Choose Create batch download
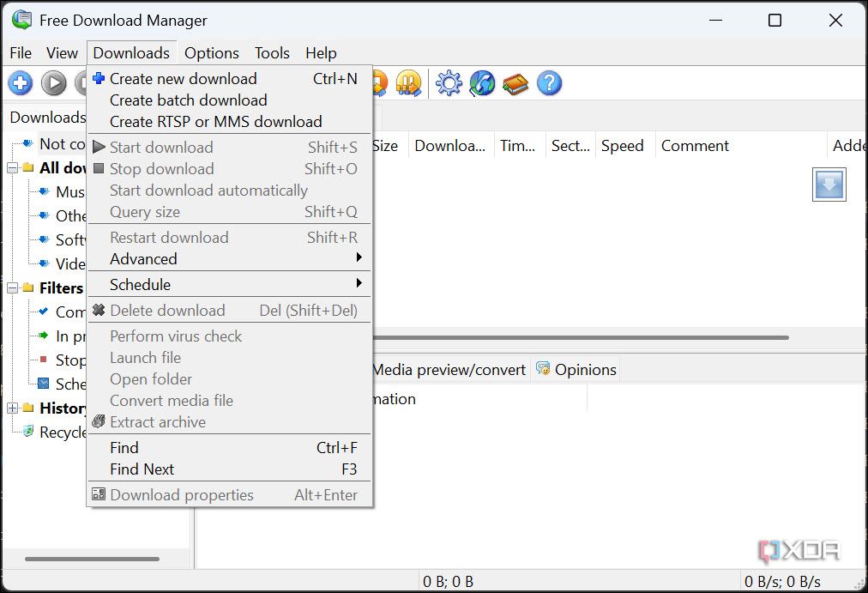Viewport: 868px width, 593px height. click(230, 100)
